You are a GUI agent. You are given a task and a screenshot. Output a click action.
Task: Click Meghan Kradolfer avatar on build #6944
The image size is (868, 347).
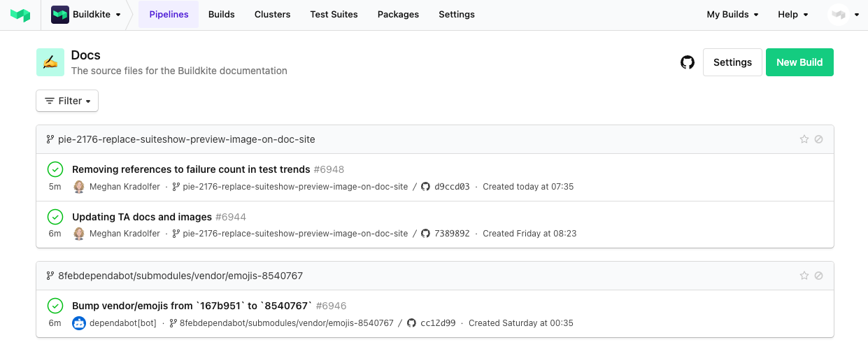tap(79, 234)
